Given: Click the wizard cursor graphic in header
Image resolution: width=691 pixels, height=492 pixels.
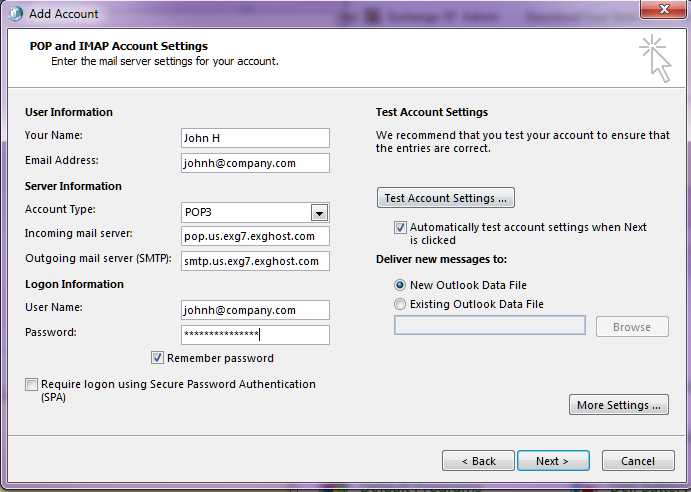Looking at the screenshot, I should pyautogui.click(x=655, y=58).
